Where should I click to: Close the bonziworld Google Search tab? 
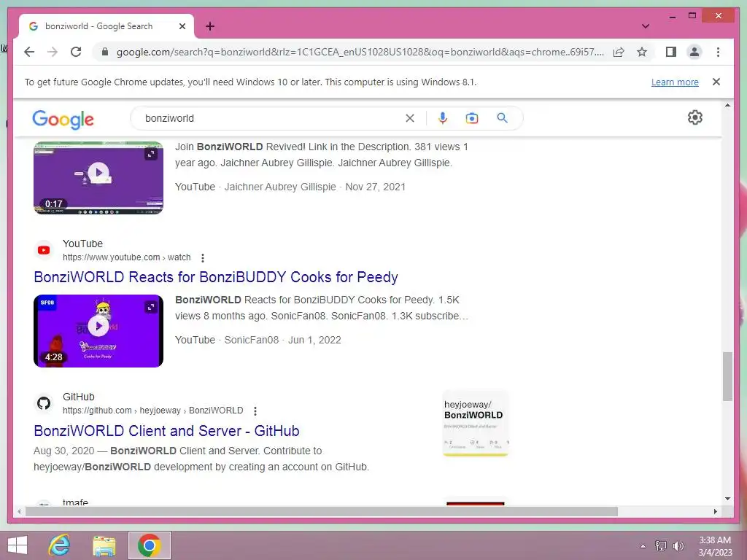tap(182, 26)
